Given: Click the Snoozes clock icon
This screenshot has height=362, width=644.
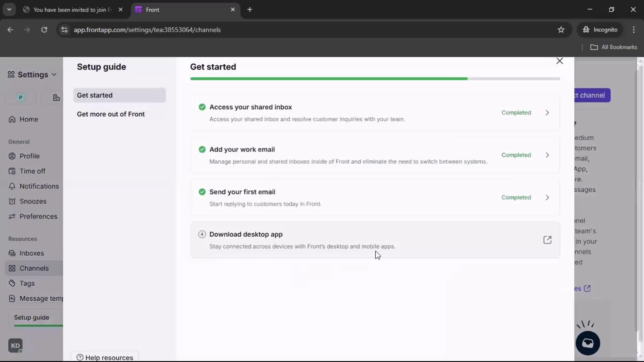Looking at the screenshot, I should click(12, 201).
